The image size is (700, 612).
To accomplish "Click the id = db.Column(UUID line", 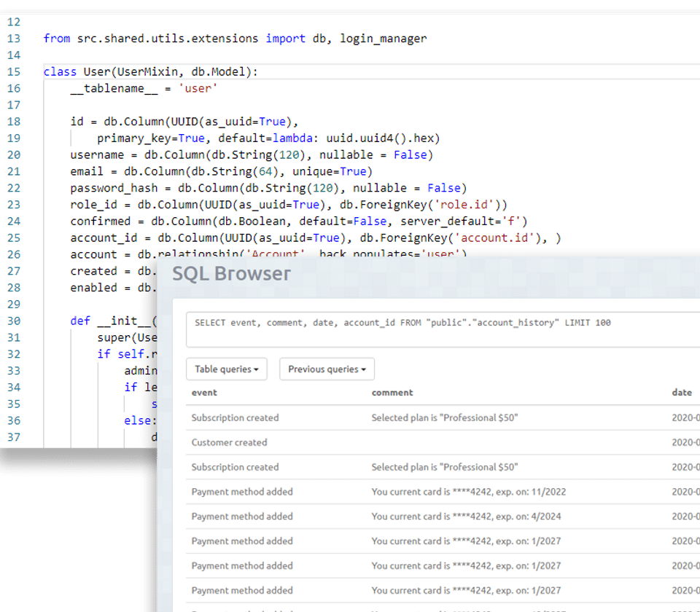I will (x=184, y=122).
